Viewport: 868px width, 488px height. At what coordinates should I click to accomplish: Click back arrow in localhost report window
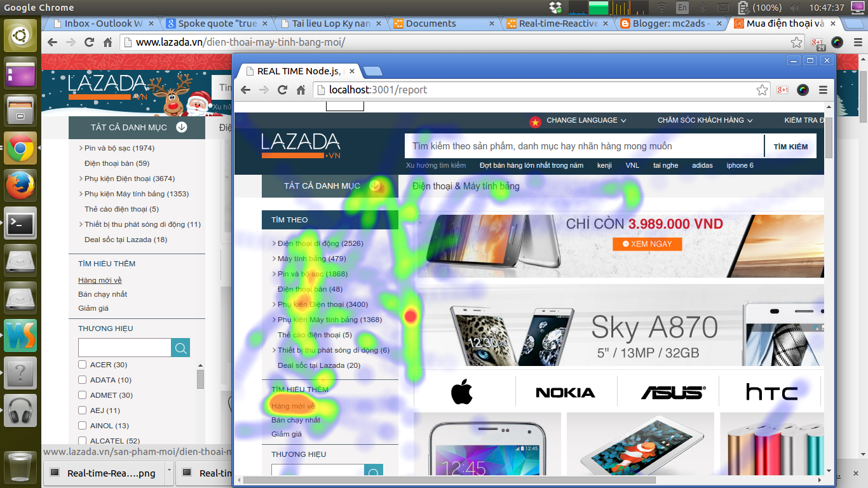pos(245,90)
